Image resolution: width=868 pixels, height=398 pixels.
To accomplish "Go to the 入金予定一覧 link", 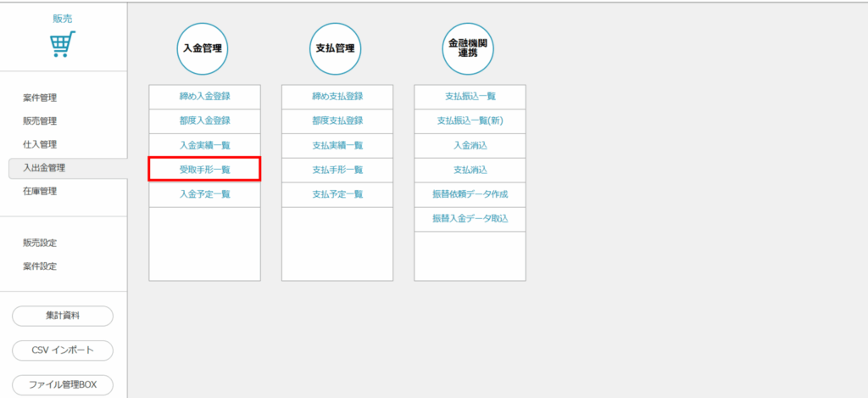I will pos(204,194).
